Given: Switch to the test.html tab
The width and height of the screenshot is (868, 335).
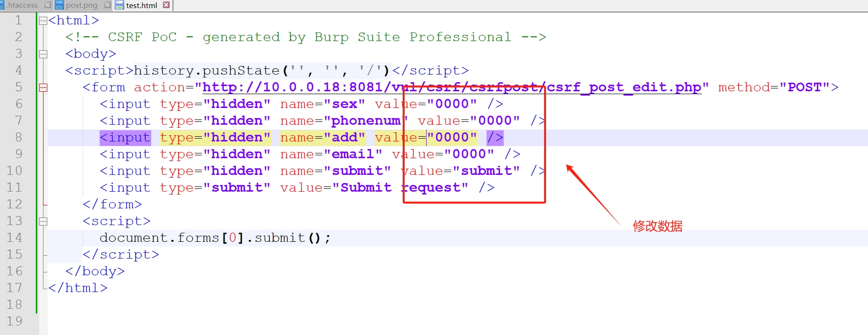Looking at the screenshot, I should (142, 5).
